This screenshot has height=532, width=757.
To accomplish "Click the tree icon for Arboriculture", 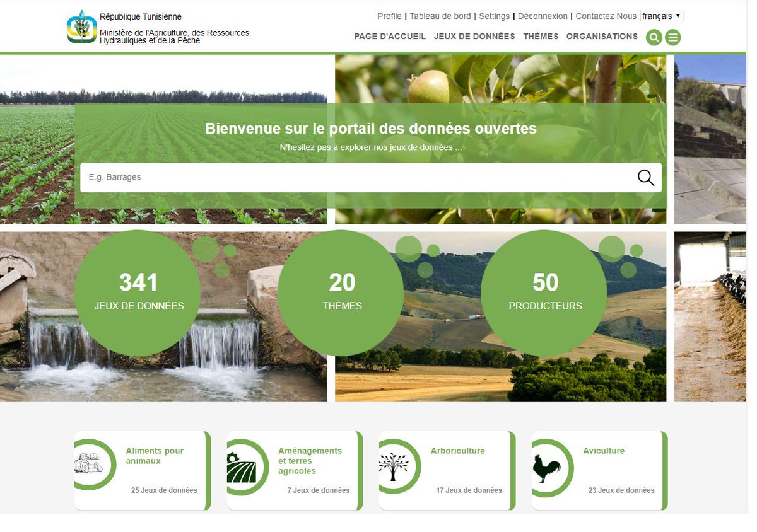I will coord(394,466).
